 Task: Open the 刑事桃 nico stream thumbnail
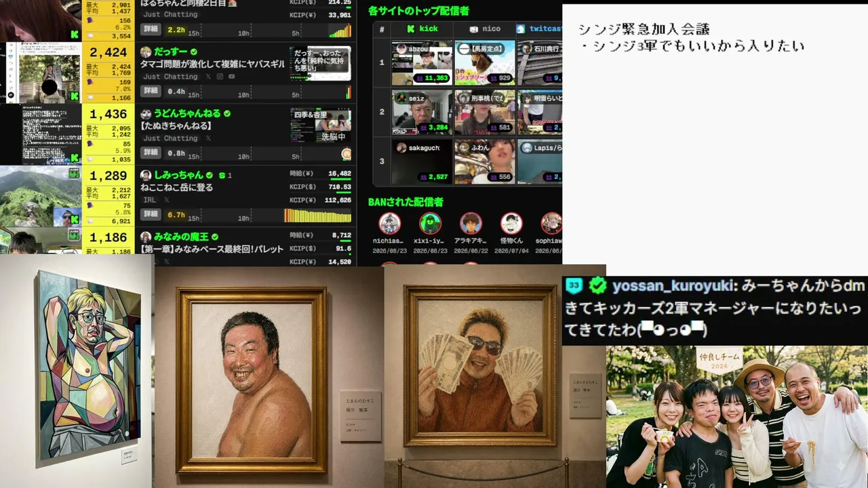[x=484, y=112]
